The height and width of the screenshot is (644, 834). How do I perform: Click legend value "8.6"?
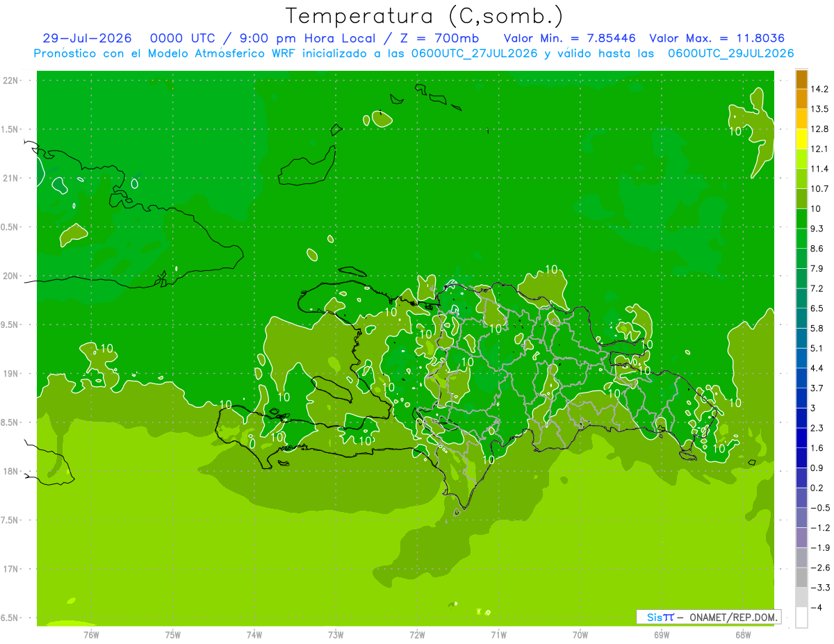click(817, 248)
